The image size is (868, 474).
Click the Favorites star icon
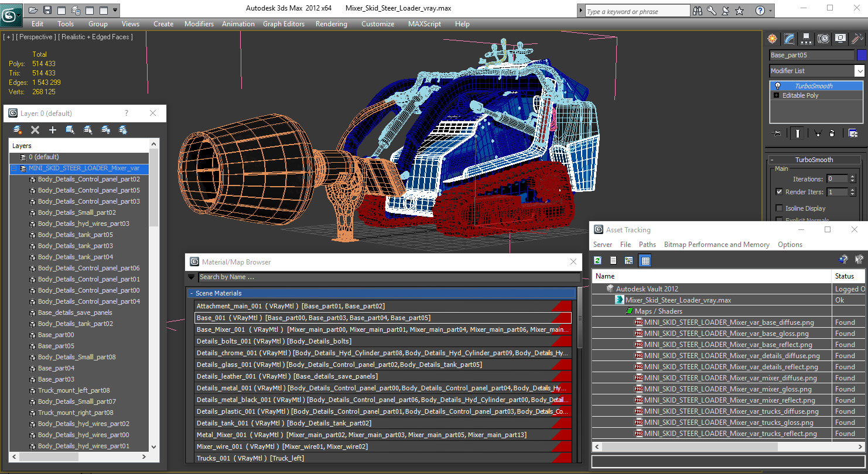point(740,11)
